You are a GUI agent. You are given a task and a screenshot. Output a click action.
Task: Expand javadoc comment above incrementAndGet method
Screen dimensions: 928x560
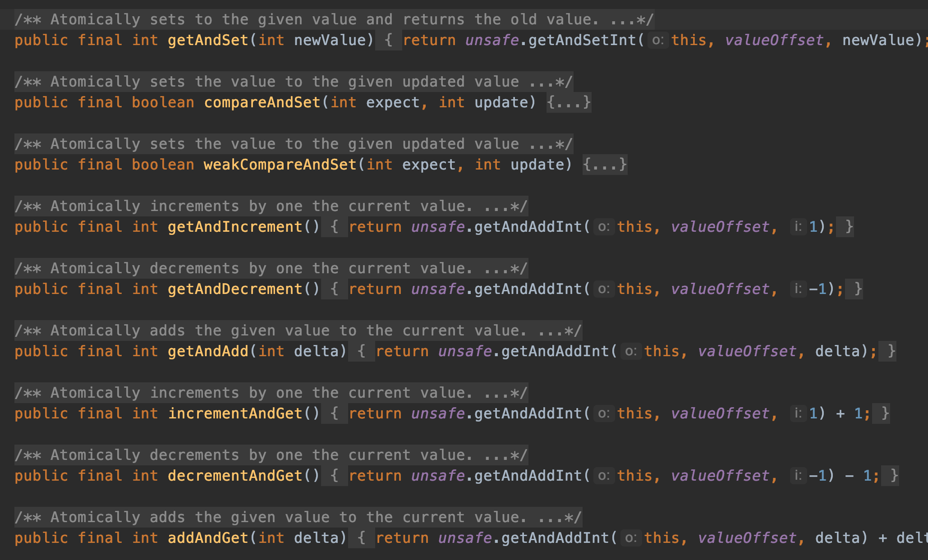[496, 393]
